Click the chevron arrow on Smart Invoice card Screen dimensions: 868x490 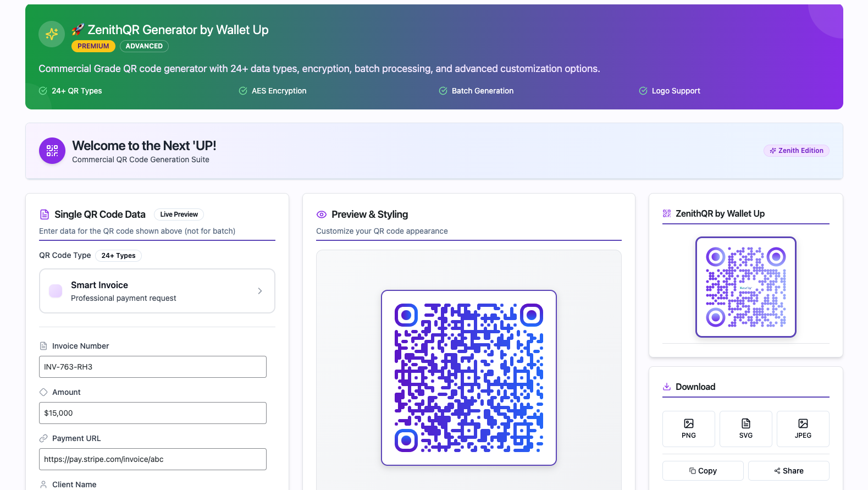point(260,291)
